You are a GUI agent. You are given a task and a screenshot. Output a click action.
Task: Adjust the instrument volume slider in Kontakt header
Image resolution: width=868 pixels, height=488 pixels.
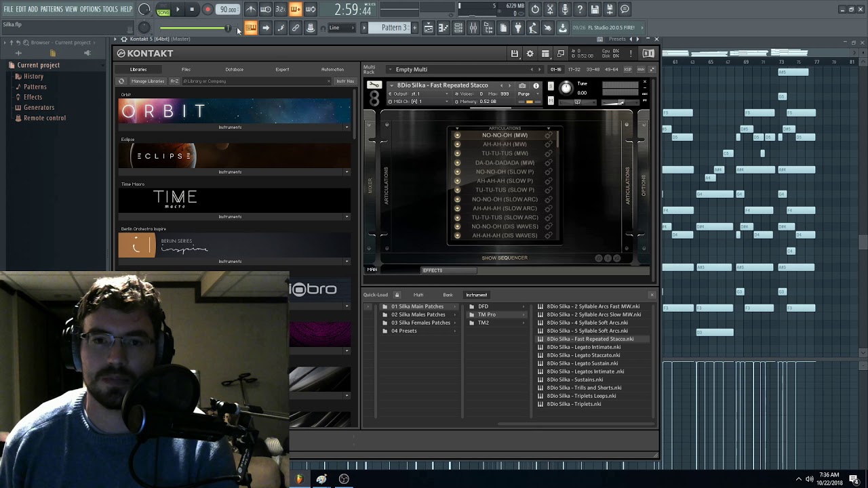tap(620, 102)
